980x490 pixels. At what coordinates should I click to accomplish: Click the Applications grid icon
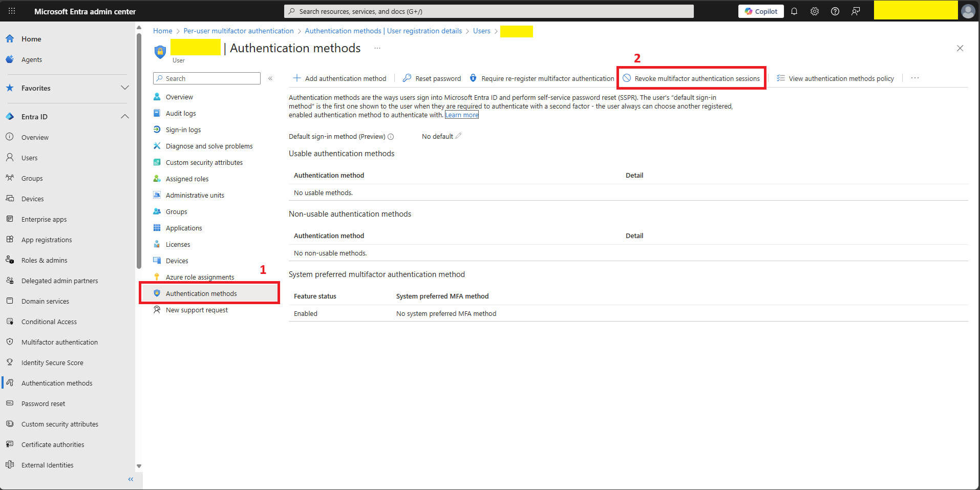tap(157, 228)
